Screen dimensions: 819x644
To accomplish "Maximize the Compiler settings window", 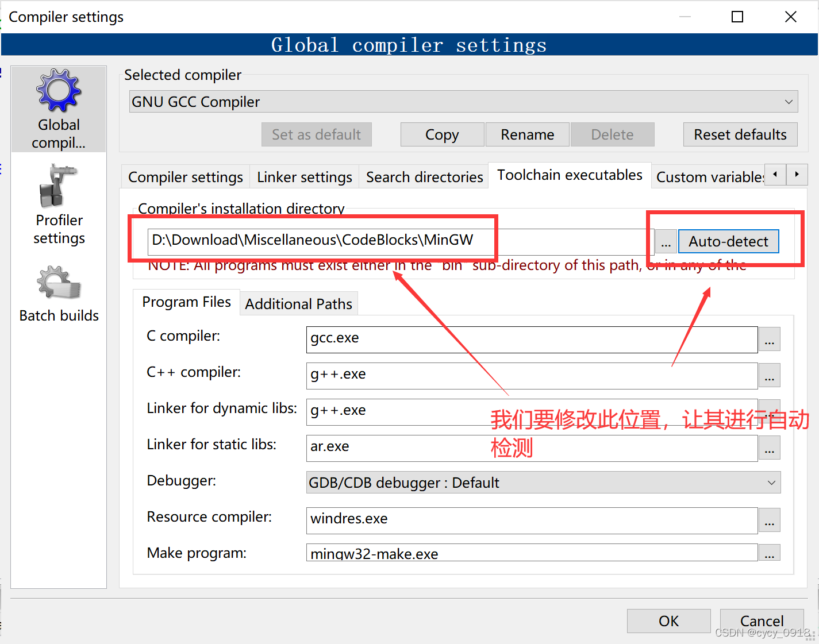I will (737, 17).
